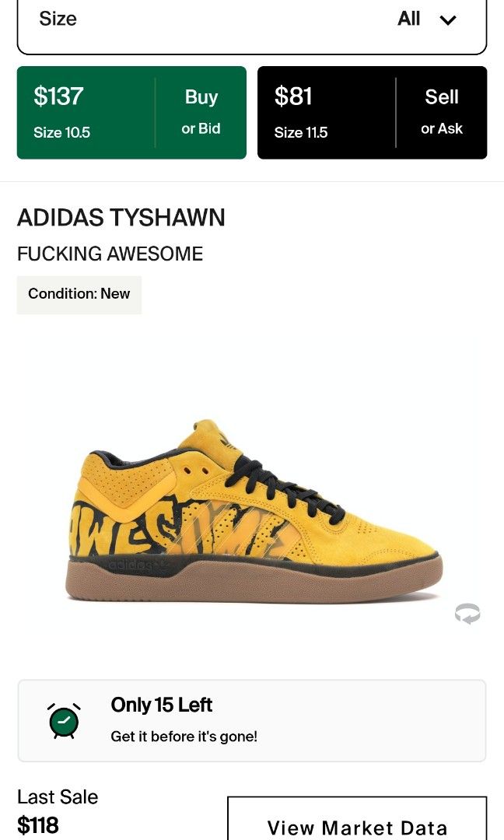
Task: Tap Size 10.5 on the buy button
Action: click(x=61, y=133)
